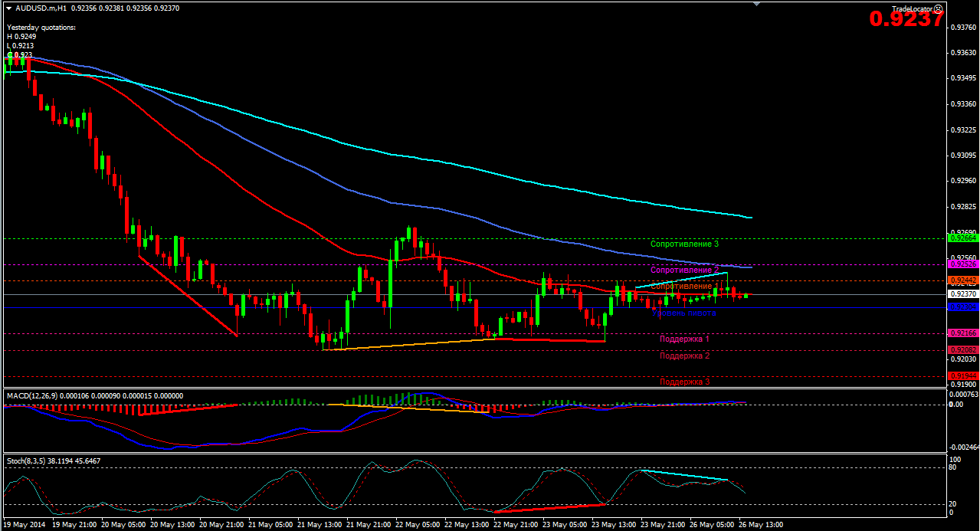Click the 0.93760 price scale value
This screenshot has height=531, width=980.
point(962,28)
